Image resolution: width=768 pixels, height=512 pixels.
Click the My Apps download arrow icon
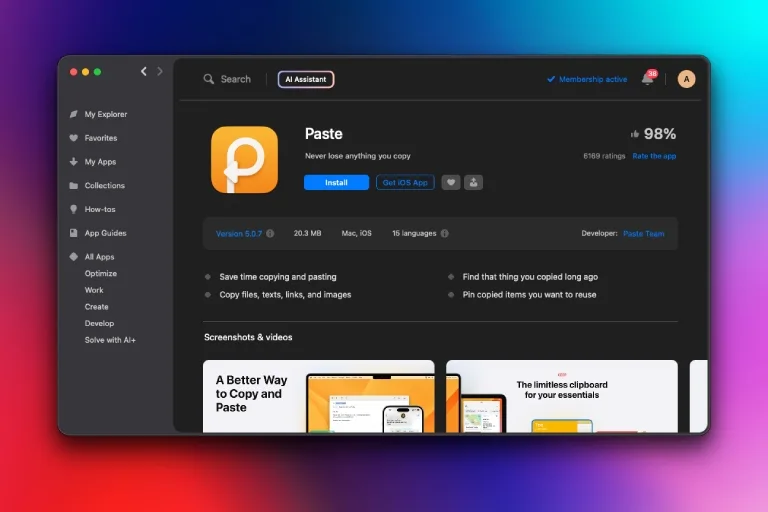(x=73, y=162)
